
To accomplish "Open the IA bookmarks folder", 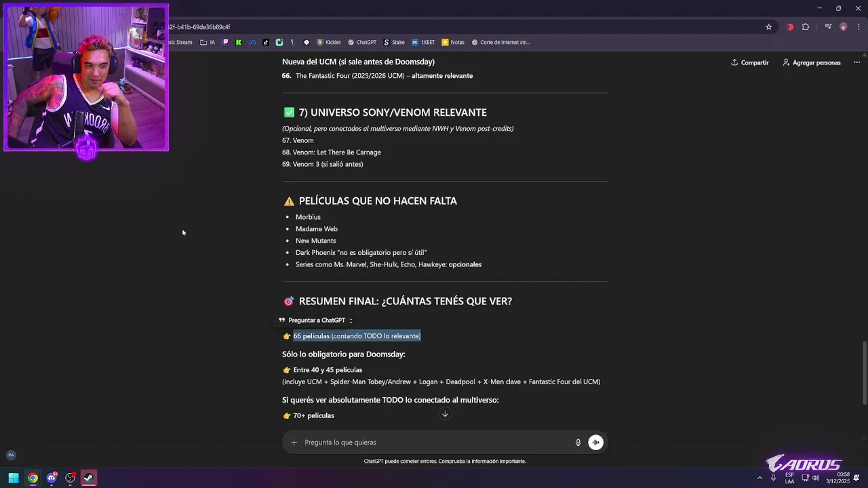I will [x=208, y=42].
